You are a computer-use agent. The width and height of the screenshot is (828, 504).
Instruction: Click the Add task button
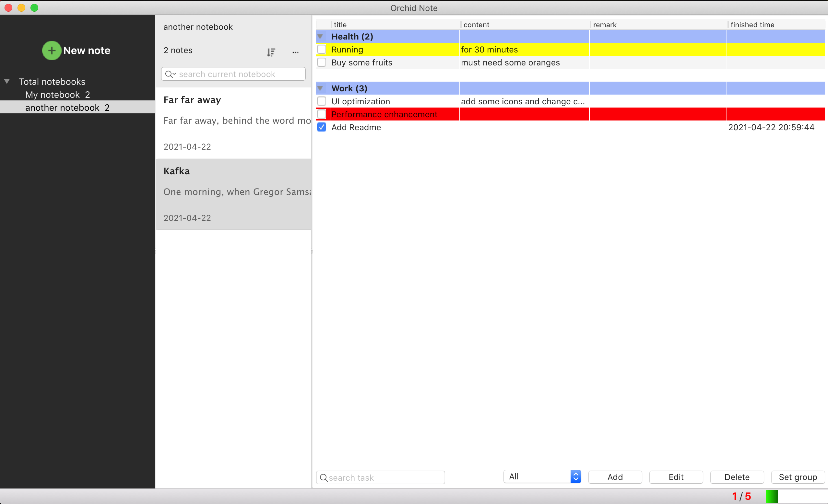(615, 477)
